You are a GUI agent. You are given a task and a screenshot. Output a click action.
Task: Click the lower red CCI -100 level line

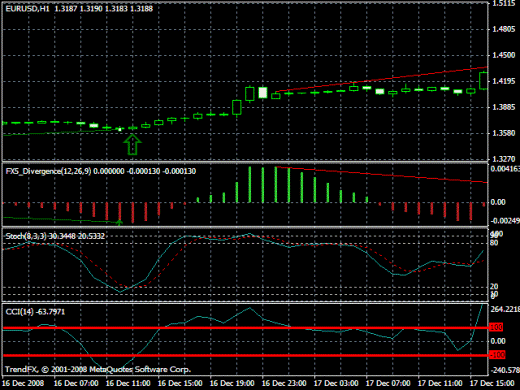click(246, 355)
